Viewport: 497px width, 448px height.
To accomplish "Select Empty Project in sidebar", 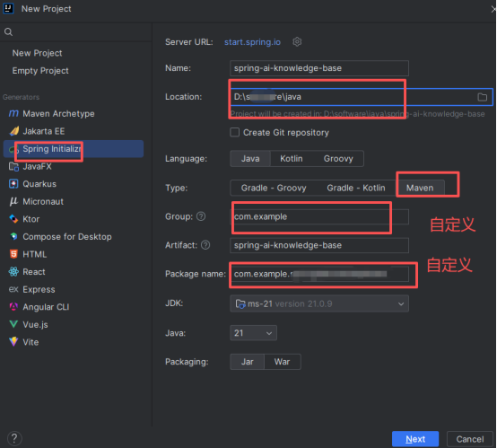I will pyautogui.click(x=40, y=70).
